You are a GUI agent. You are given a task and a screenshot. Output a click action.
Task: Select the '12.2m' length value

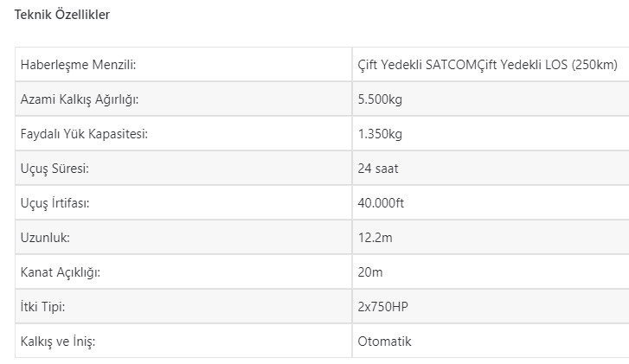pyautogui.click(x=374, y=238)
